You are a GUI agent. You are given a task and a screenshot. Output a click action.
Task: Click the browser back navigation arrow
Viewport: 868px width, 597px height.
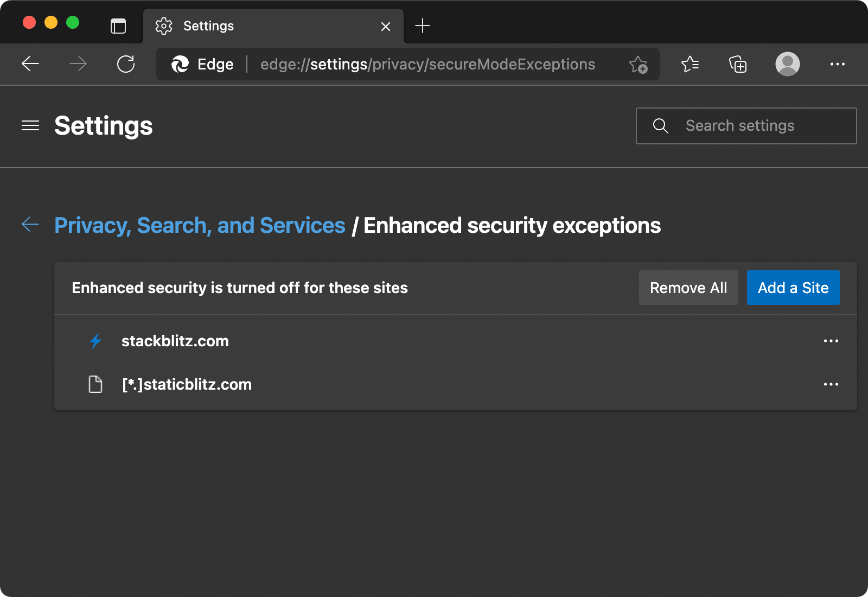[30, 64]
